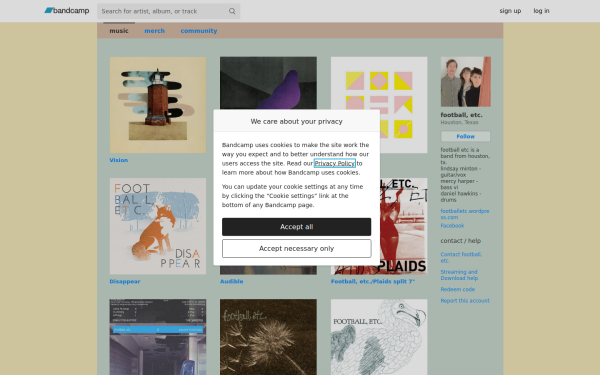Click the band photo of football, etc.
600x375 pixels.
coord(465,82)
